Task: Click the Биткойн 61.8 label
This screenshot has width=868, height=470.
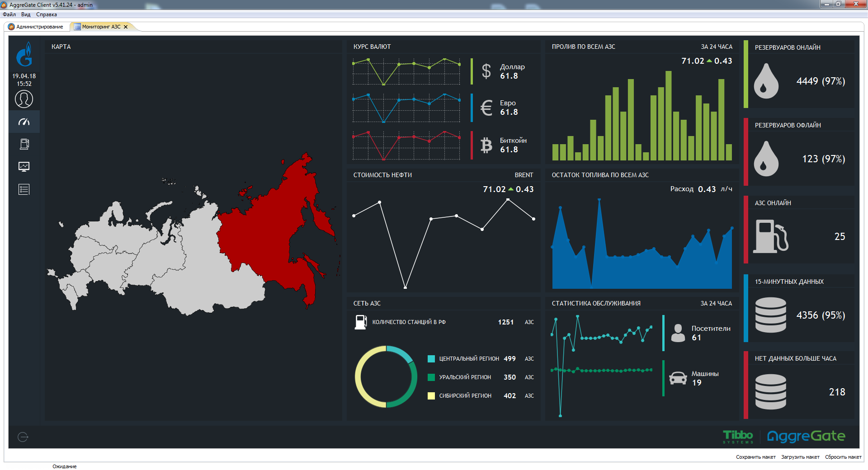Action: tap(513, 145)
